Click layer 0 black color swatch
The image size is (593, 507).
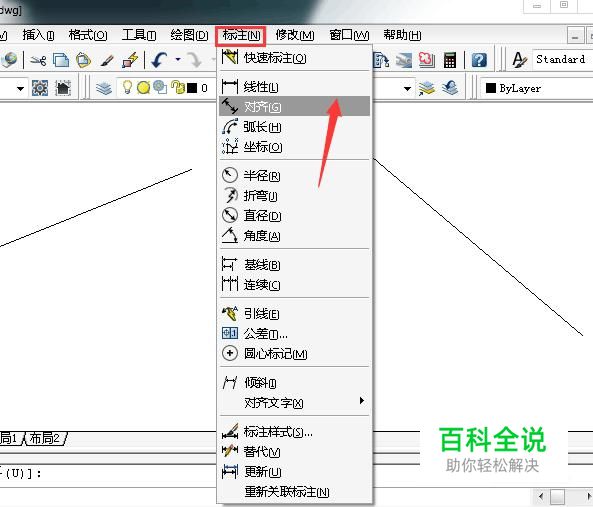(x=192, y=88)
